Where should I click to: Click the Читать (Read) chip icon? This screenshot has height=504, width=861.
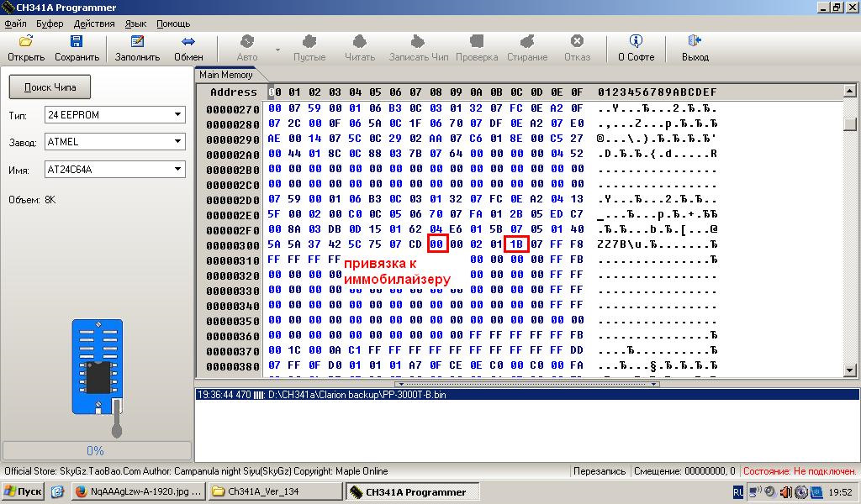[360, 41]
